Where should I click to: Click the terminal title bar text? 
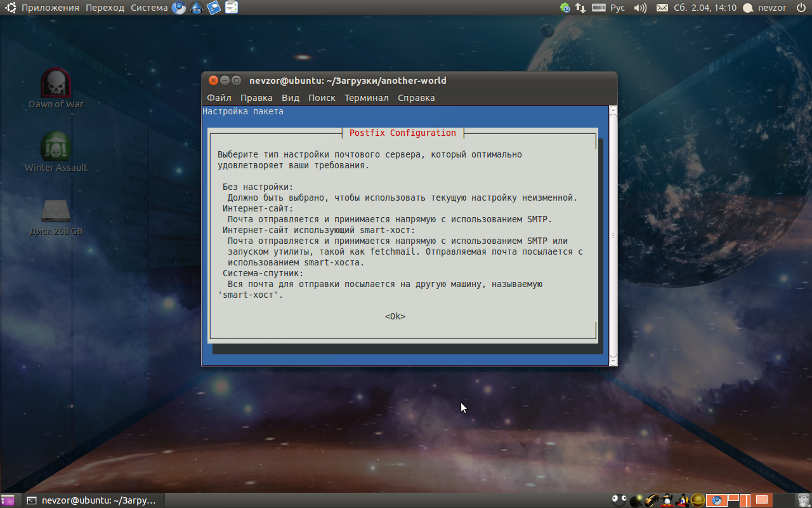(348, 81)
